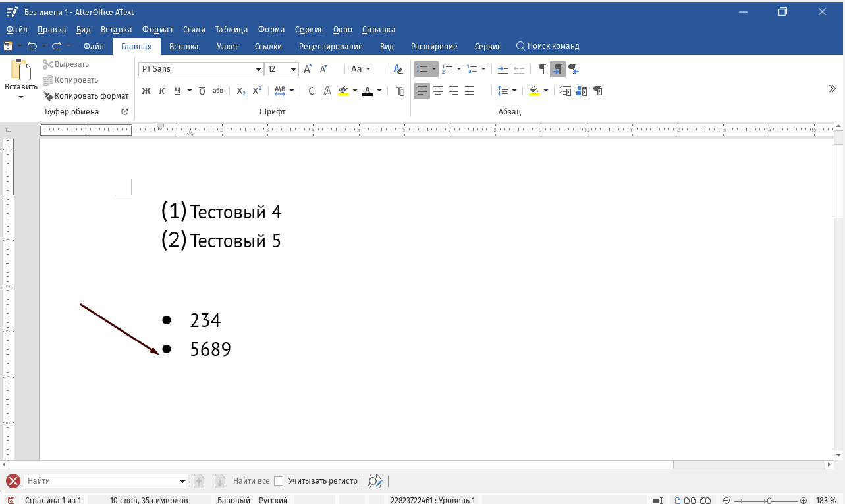Viewport: 845px width, 504px height.
Task: Apply the font color (A) swatch
Action: tap(368, 91)
